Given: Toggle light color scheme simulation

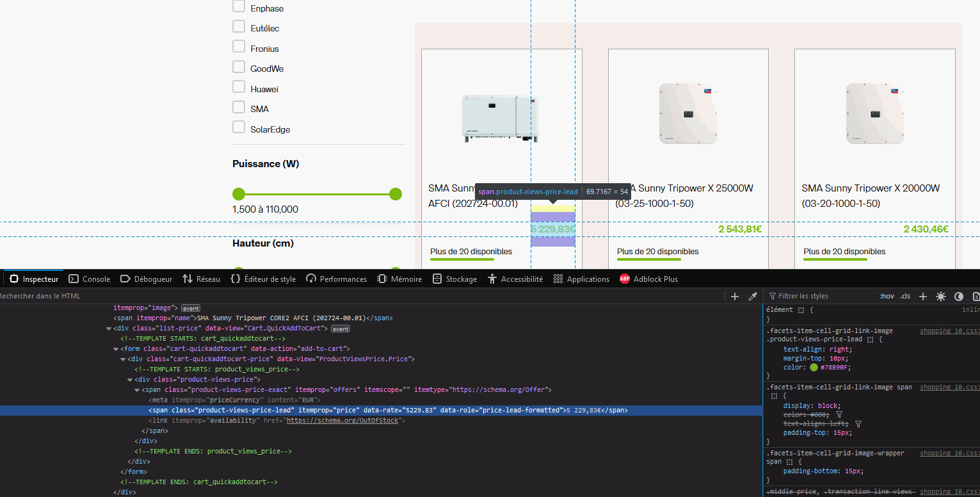Looking at the screenshot, I should coord(941,297).
